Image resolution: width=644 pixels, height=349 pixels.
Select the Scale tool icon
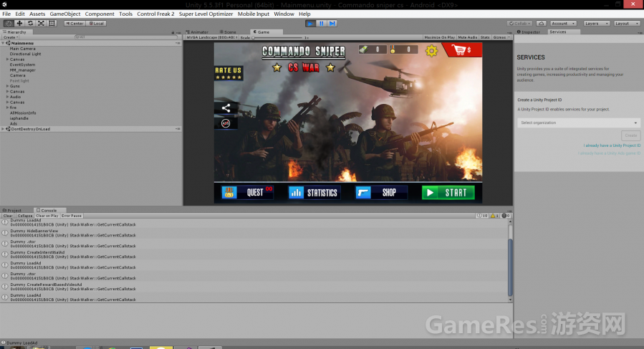click(41, 24)
